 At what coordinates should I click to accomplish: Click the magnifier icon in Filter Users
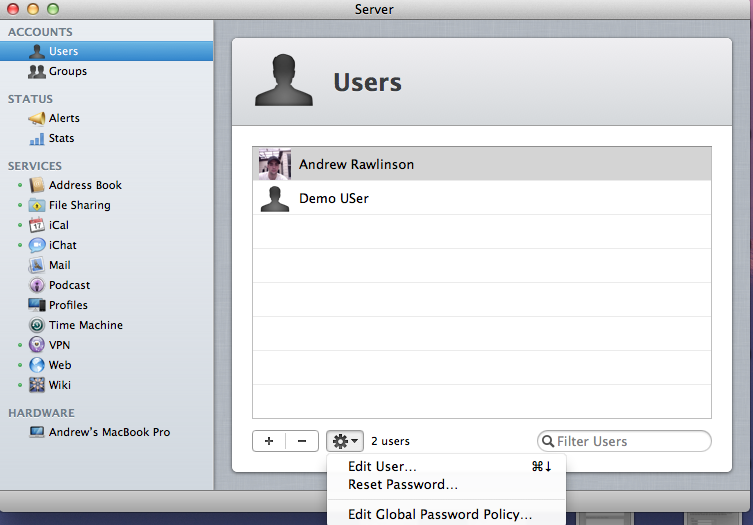[547, 441]
